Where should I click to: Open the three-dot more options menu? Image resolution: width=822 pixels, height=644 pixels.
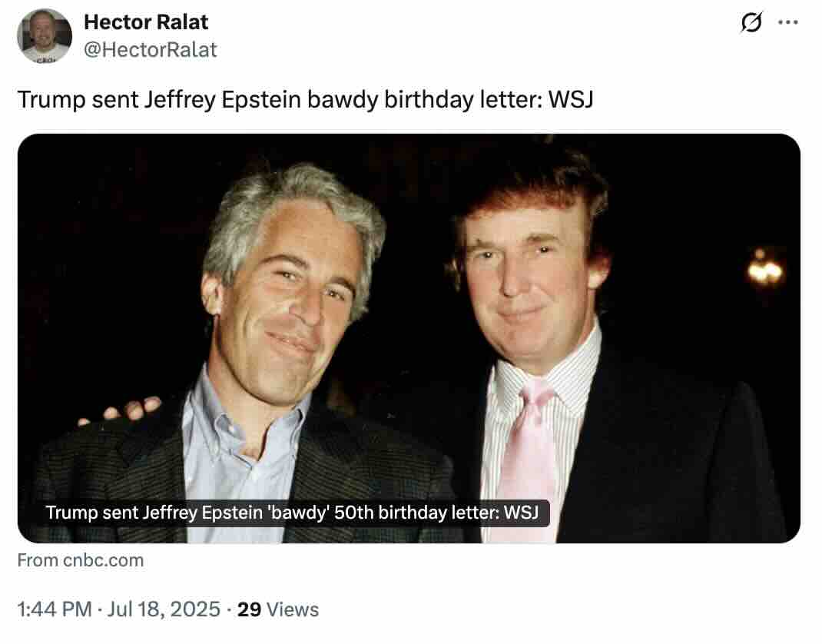(x=788, y=22)
